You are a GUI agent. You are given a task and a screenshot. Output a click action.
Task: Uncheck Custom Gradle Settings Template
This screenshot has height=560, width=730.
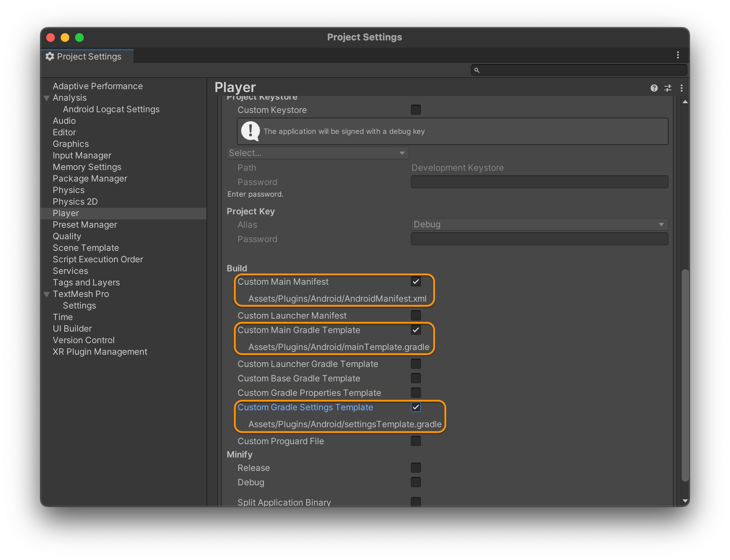coord(416,407)
